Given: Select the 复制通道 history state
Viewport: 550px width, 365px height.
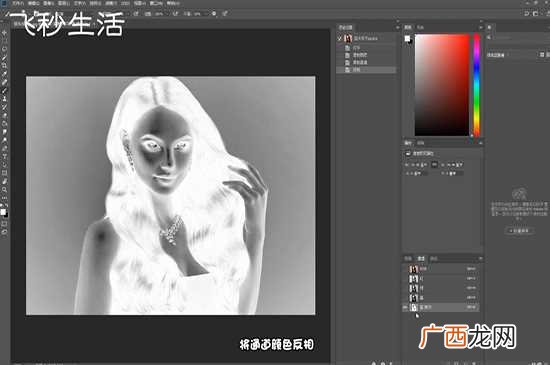Looking at the screenshot, I should click(x=366, y=62).
